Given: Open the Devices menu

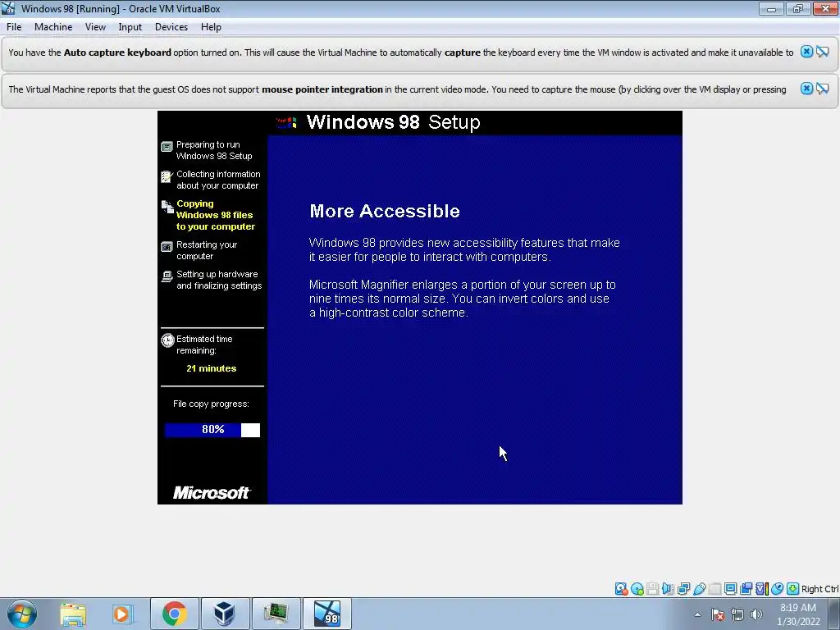Looking at the screenshot, I should click(171, 27).
